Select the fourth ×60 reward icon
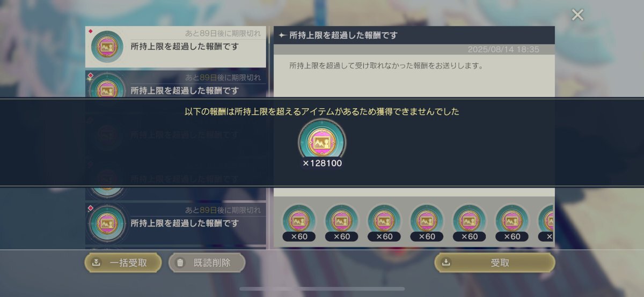 427,221
